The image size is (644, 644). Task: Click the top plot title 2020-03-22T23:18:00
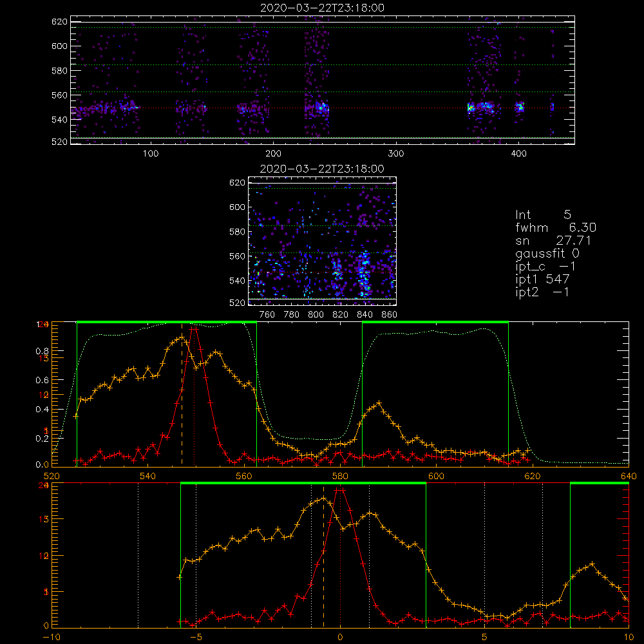(x=322, y=8)
